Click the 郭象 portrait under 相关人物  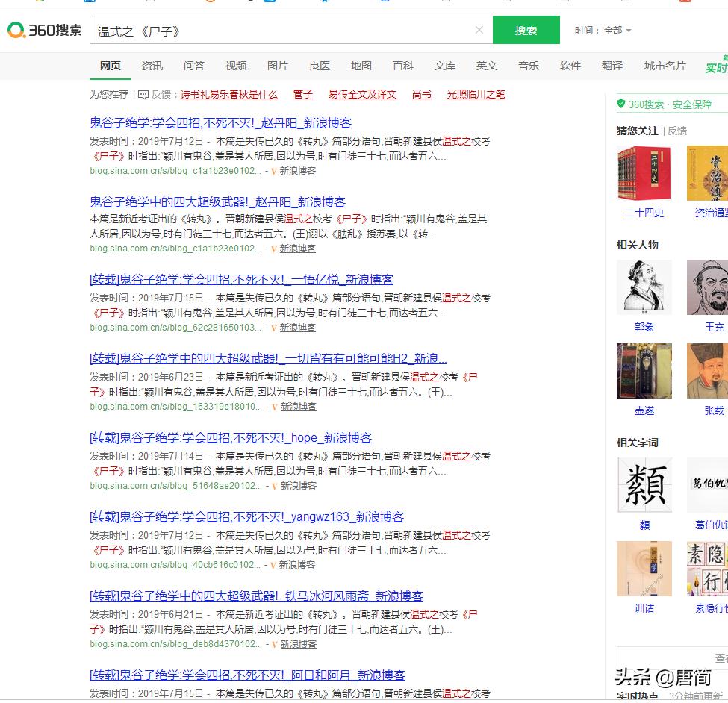[644, 287]
